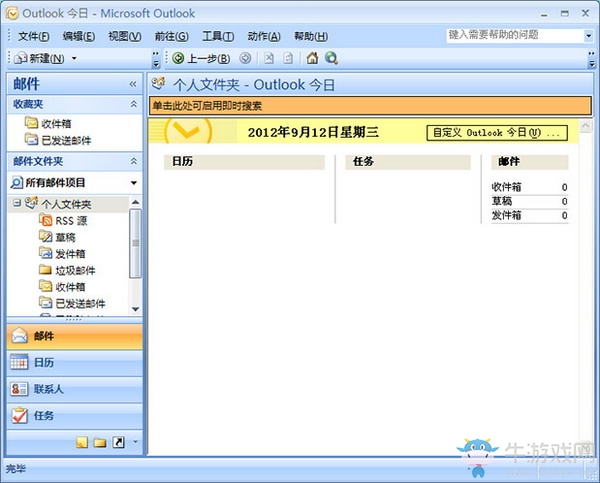Click the help question input box
This screenshot has width=600, height=483.
coord(515,36)
